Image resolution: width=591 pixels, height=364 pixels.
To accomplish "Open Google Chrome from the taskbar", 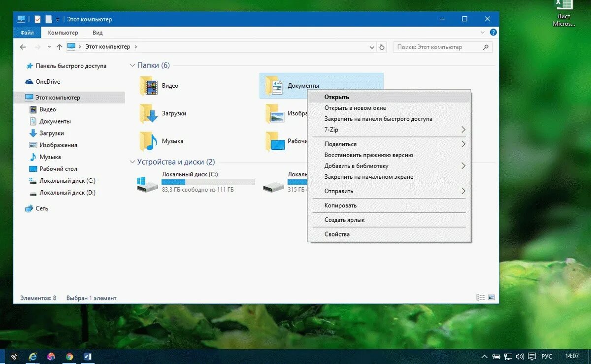I will point(69,356).
